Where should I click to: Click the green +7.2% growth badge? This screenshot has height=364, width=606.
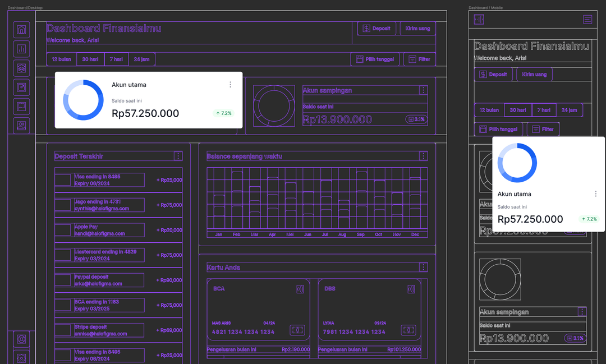point(223,113)
